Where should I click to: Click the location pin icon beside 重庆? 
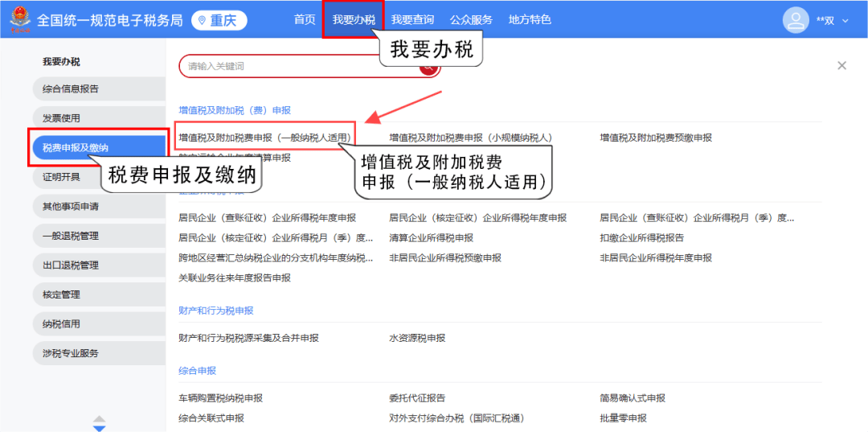click(202, 20)
